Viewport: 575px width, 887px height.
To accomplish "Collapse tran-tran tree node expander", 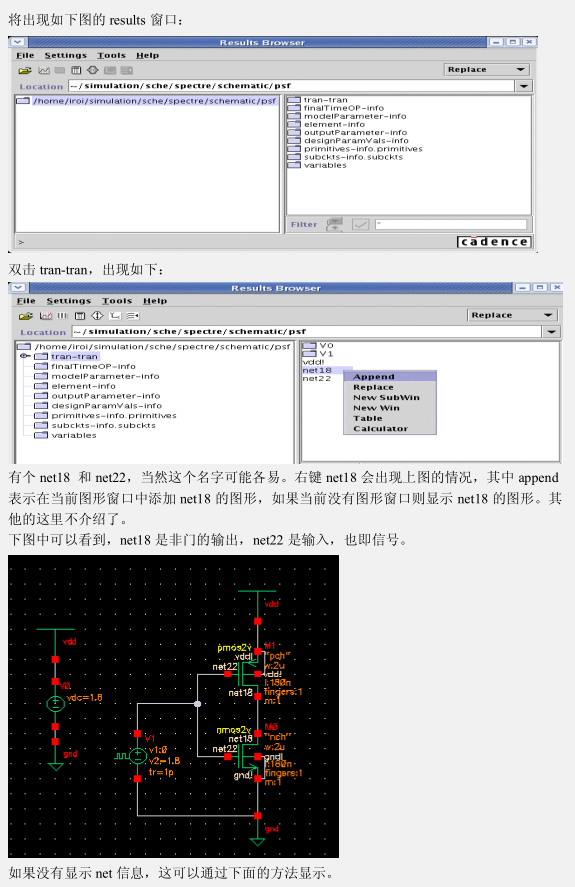I will point(25,356).
